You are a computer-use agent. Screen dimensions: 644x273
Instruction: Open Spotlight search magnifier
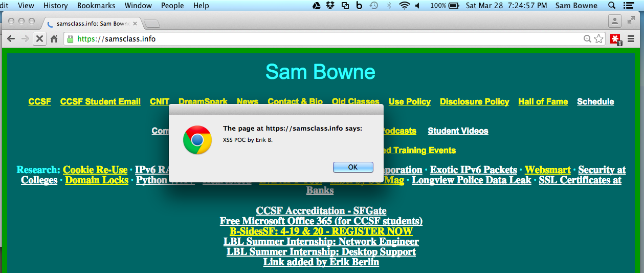pyautogui.click(x=612, y=6)
